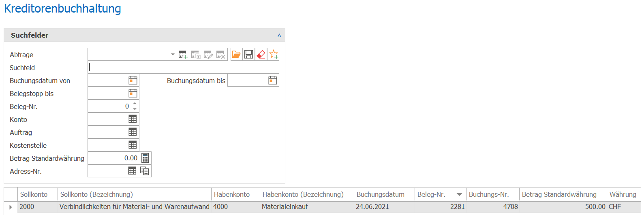Open calendar for Belegstopp bis
The width and height of the screenshot is (644, 215).
[133, 93]
